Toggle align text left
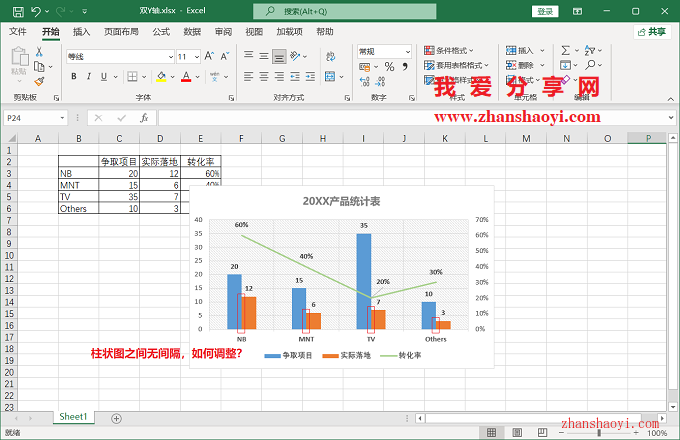 248,77
